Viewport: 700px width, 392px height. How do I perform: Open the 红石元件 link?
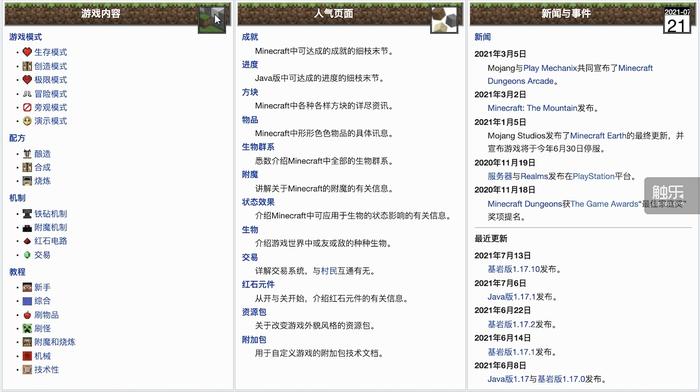click(x=258, y=285)
